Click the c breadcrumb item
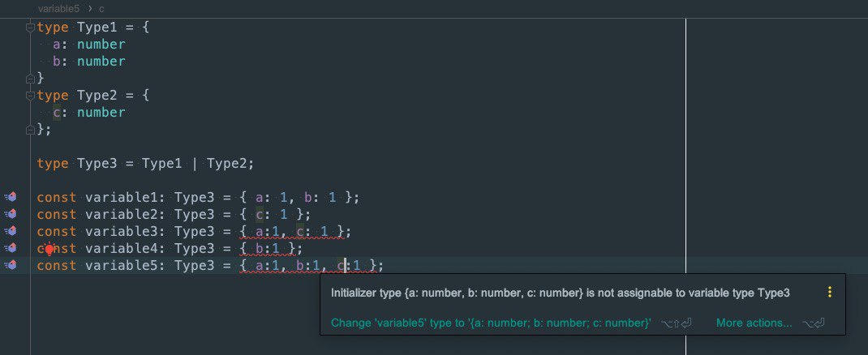Screen dimensions: 868x355 click(102, 9)
